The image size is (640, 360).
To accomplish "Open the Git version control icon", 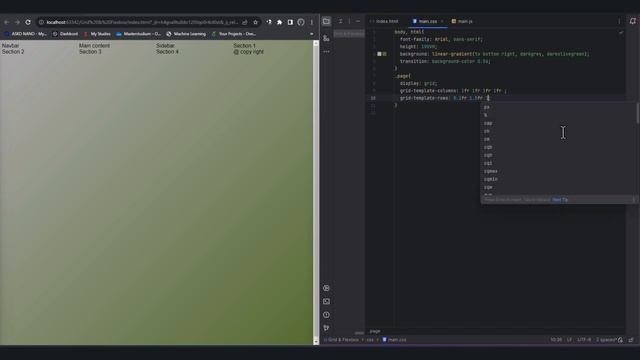I will tap(327, 328).
